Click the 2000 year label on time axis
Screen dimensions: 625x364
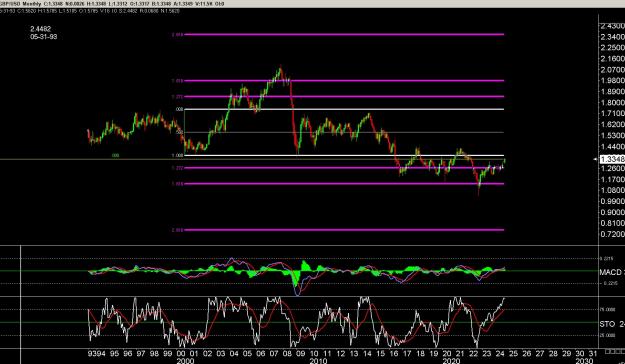click(185, 361)
